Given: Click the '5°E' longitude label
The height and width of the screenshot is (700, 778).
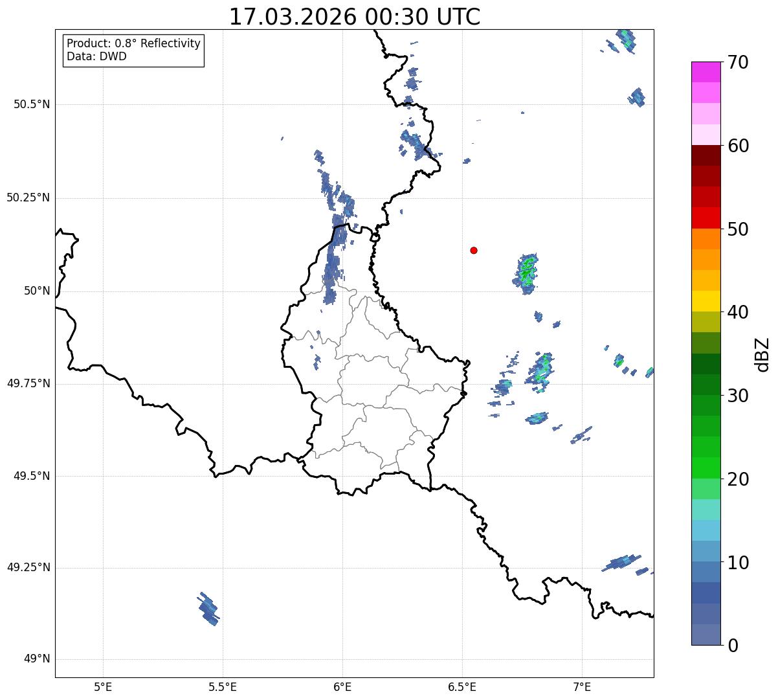Looking at the screenshot, I should point(103,686).
